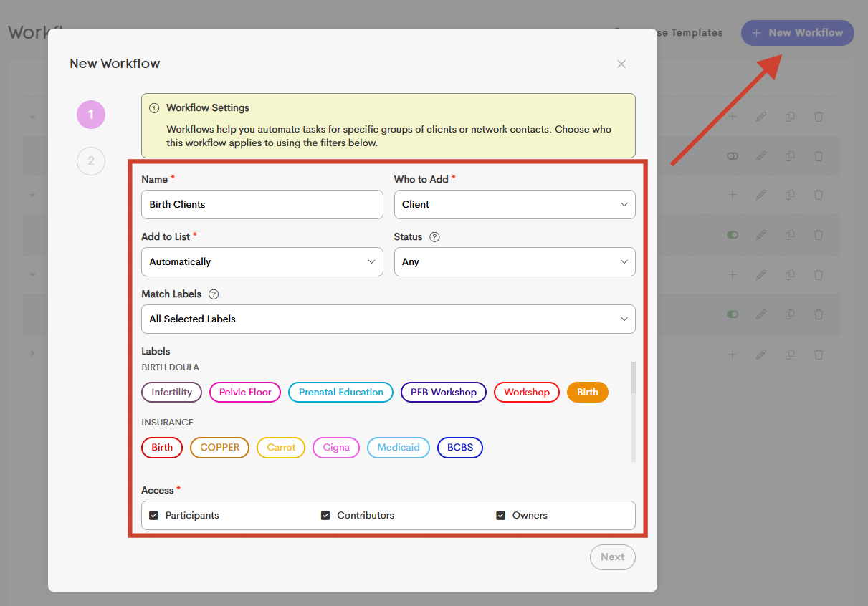The height and width of the screenshot is (606, 868).
Task: Open the help icon next to Match Labels
Action: click(214, 294)
